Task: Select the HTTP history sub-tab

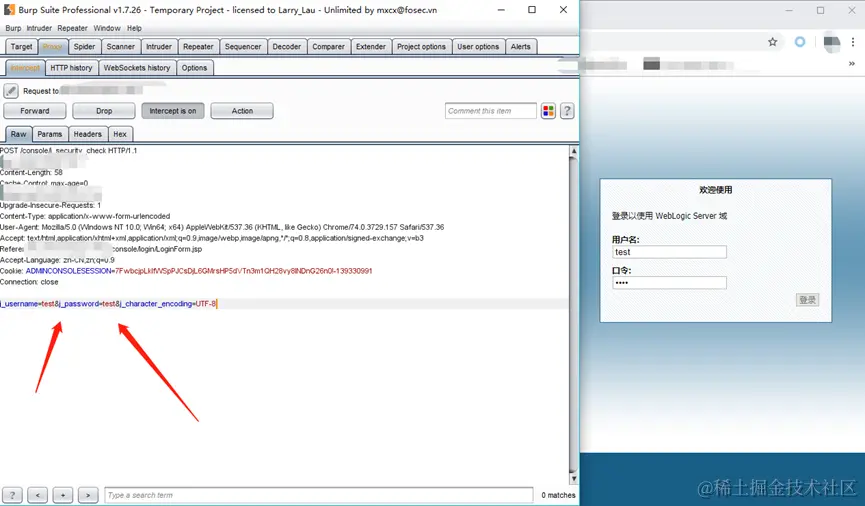Action: [x=71, y=68]
